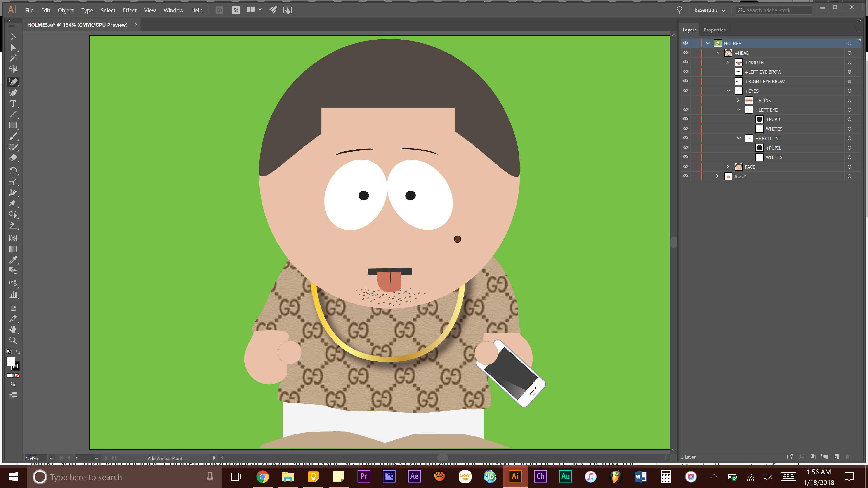Collapse the +EYES group

tap(729, 91)
